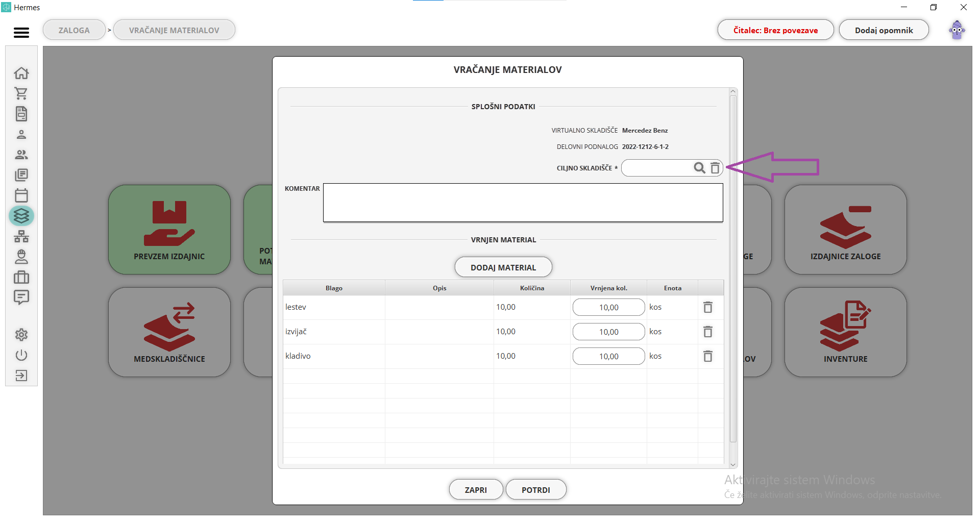Open the calendar sidebar icon

click(21, 195)
